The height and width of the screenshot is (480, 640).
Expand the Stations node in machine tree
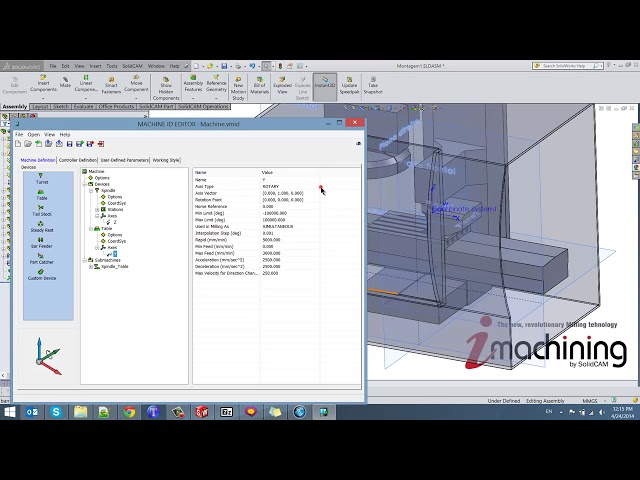coord(97,209)
